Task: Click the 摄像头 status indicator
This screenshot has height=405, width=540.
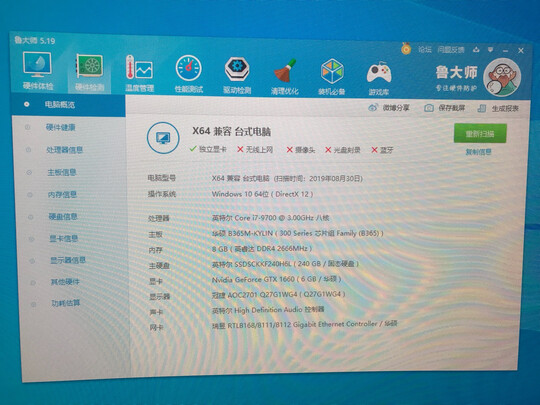Action: [x=301, y=150]
